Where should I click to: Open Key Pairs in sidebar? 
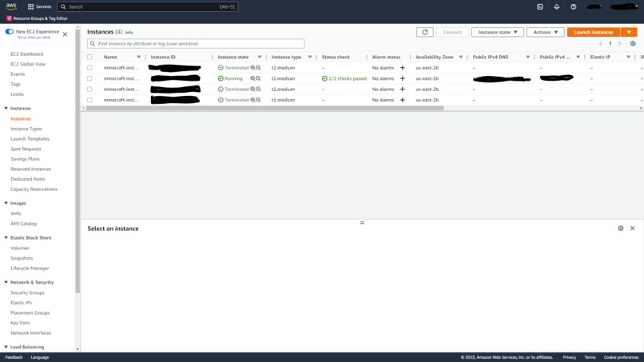(x=20, y=323)
